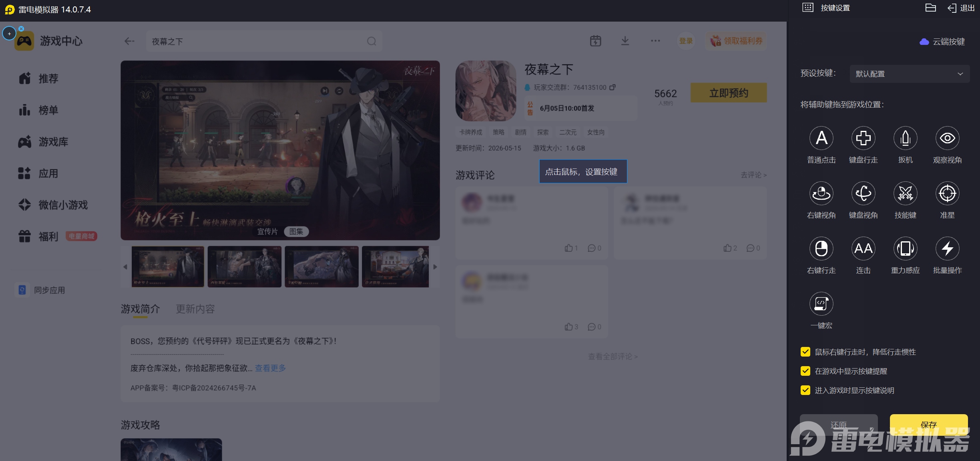980x461 pixels.
Task: Switch to the 游戏简介 tab
Action: point(140,309)
